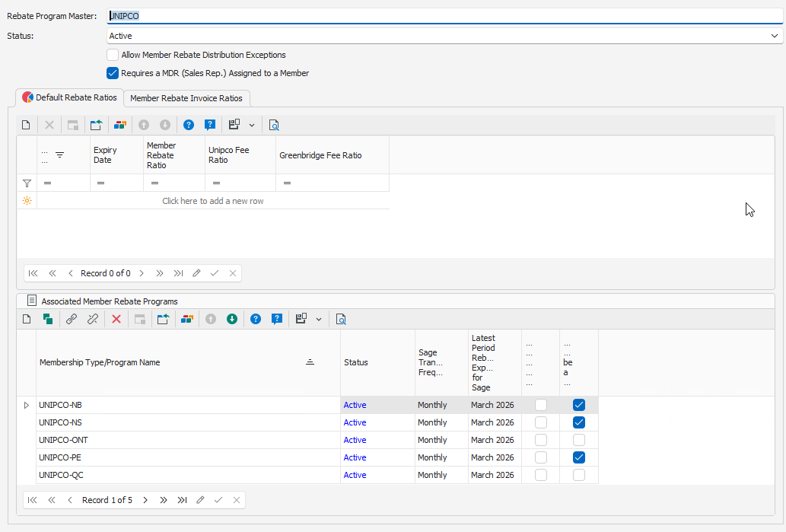Click the link chain icon in Associated Programs toolbar

(x=72, y=319)
